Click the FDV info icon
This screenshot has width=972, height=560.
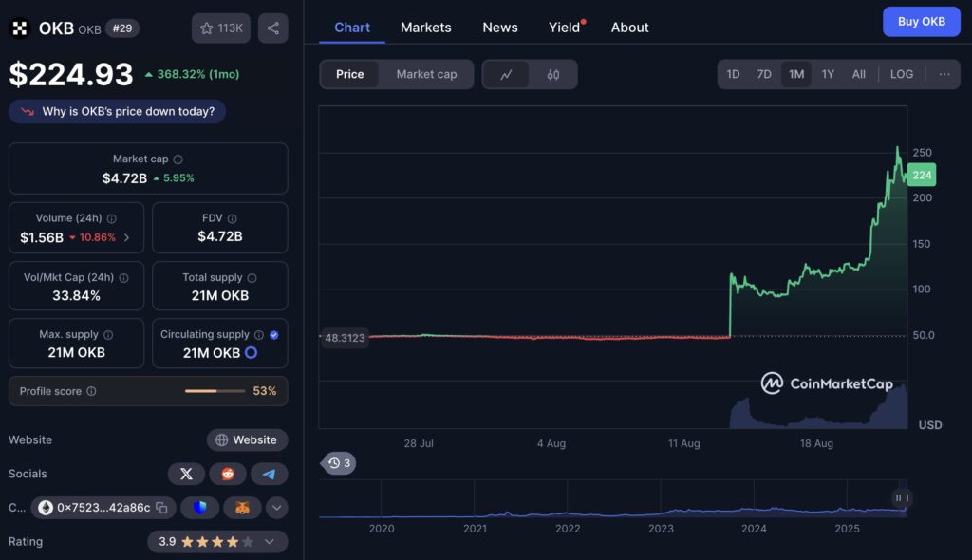coord(232,218)
